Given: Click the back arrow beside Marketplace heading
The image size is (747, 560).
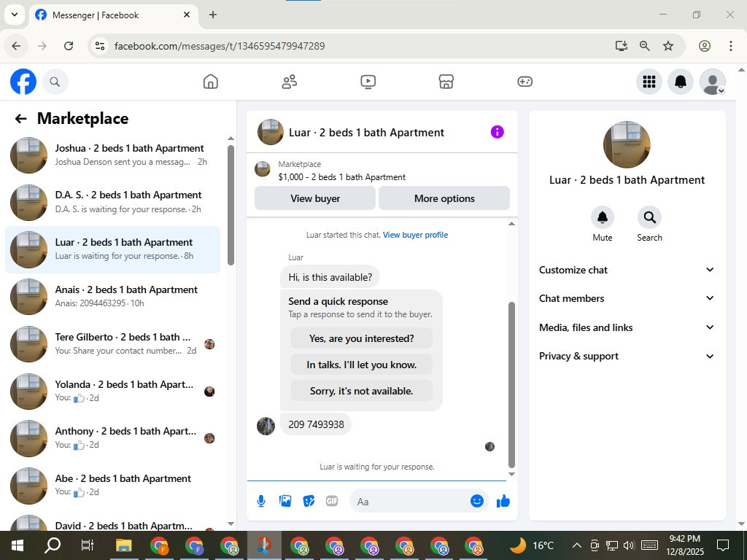Looking at the screenshot, I should 20,119.
